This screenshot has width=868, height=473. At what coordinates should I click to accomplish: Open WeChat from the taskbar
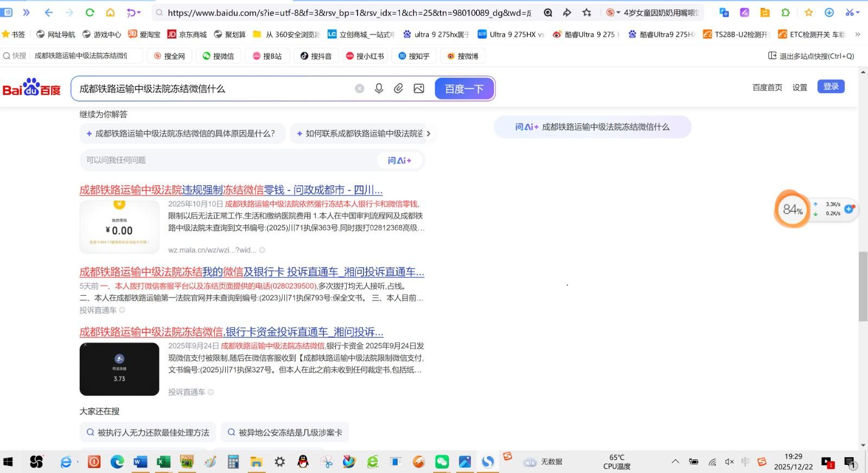click(x=442, y=462)
